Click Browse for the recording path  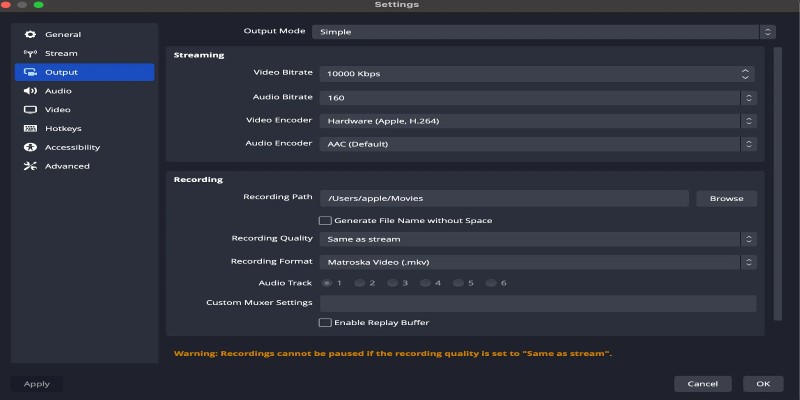click(x=727, y=198)
